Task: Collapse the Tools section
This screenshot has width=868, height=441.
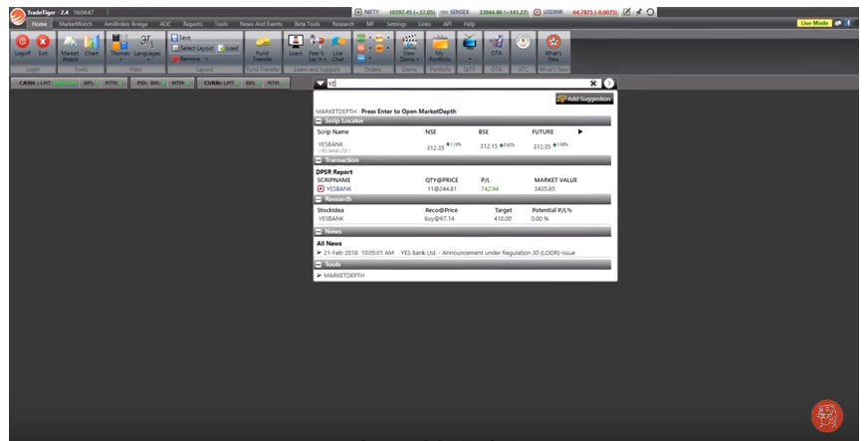Action: click(x=319, y=265)
